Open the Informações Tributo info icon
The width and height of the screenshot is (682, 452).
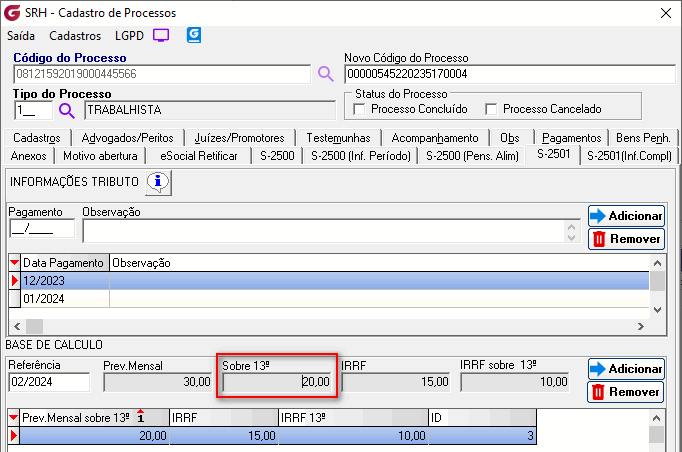coord(159,182)
